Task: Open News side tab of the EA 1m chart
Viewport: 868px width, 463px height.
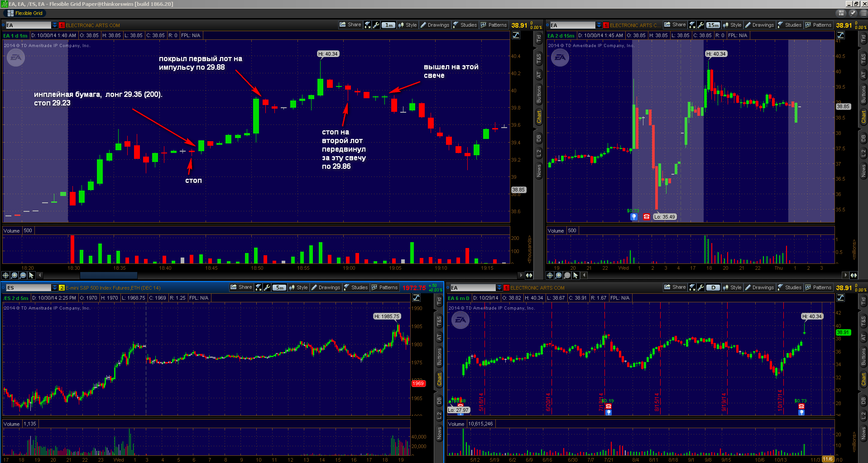Action: pyautogui.click(x=539, y=171)
